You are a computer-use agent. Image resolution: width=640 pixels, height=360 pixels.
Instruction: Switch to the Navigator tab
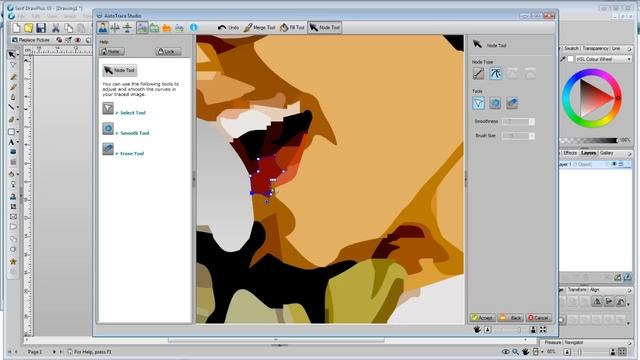[574, 342]
